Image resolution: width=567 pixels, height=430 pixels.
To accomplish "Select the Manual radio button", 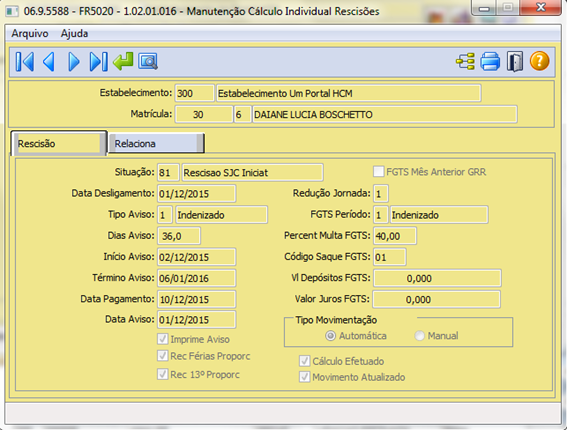I will tap(419, 336).
